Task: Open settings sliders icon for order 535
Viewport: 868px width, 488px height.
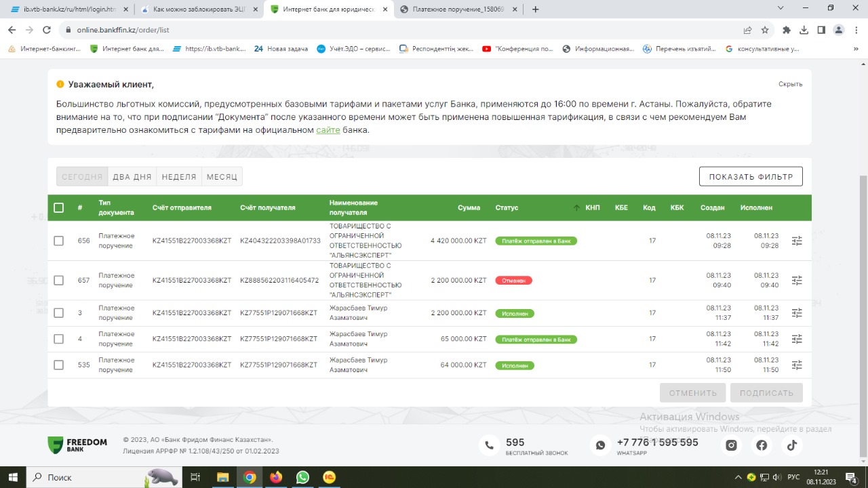Action: click(797, 365)
